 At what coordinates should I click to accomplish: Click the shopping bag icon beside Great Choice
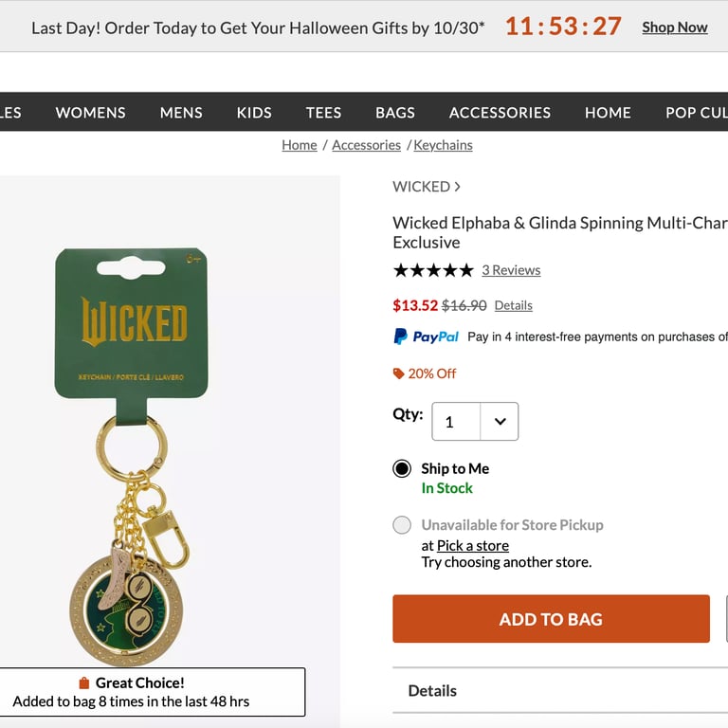tap(83, 683)
